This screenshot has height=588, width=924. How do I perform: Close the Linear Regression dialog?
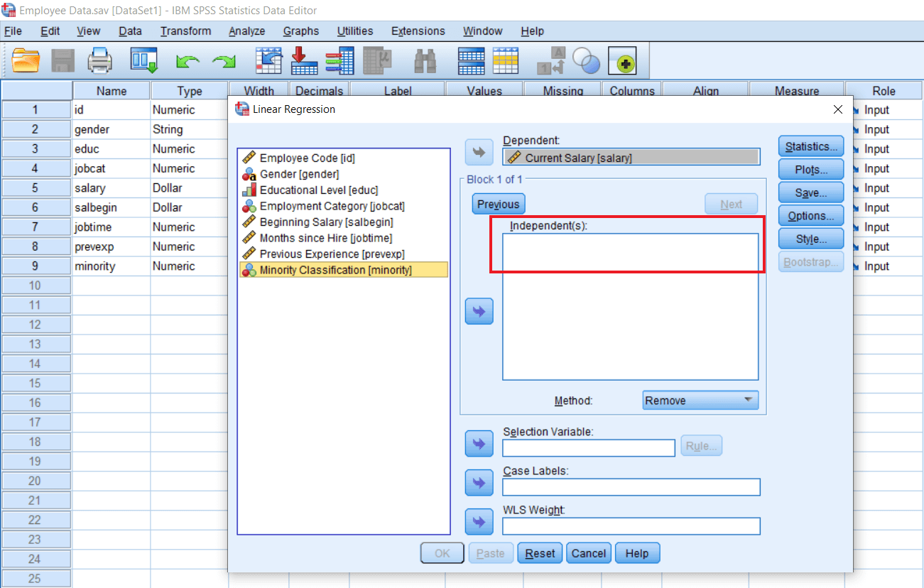click(838, 109)
